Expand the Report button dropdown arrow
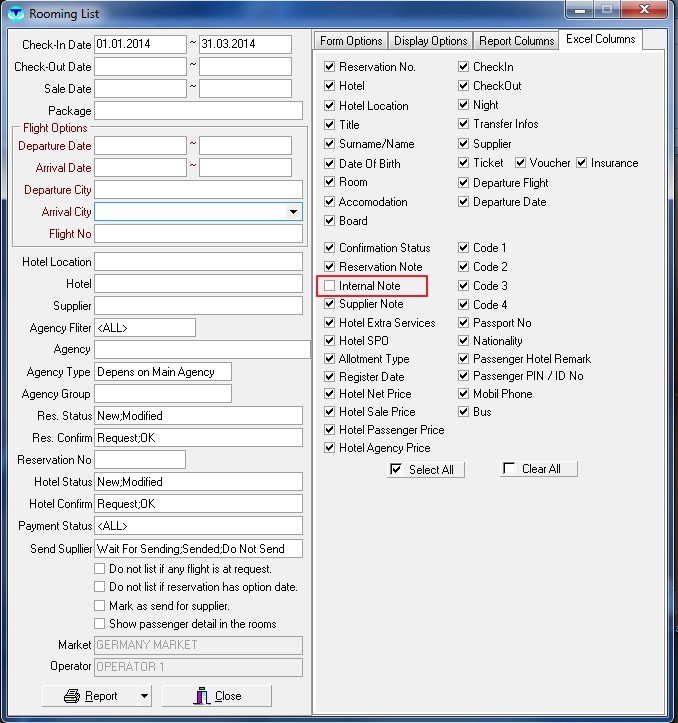The height and width of the screenshot is (723, 678). click(x=144, y=696)
